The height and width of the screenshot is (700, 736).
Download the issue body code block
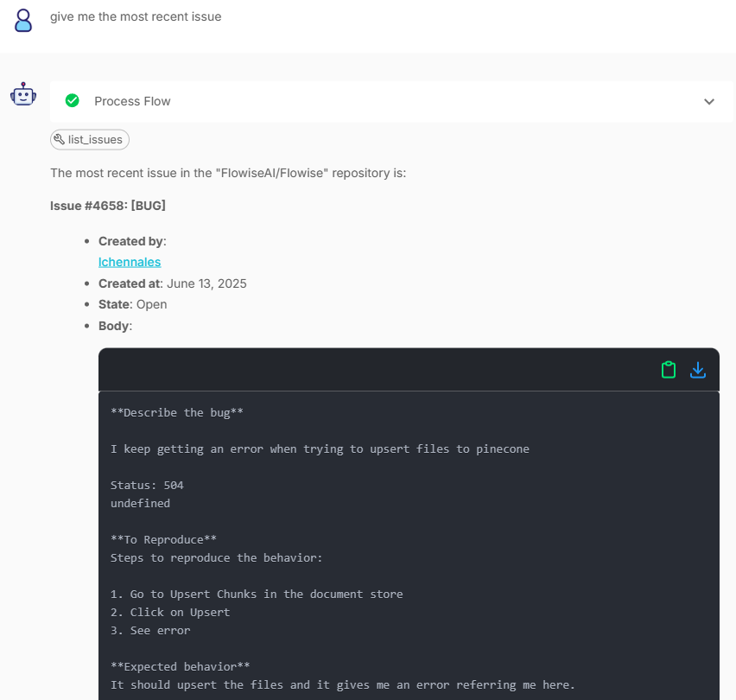(x=698, y=370)
